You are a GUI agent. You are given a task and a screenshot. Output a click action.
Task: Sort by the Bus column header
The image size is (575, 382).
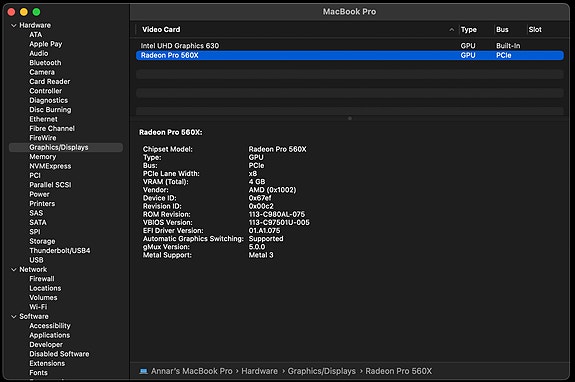pyautogui.click(x=502, y=29)
